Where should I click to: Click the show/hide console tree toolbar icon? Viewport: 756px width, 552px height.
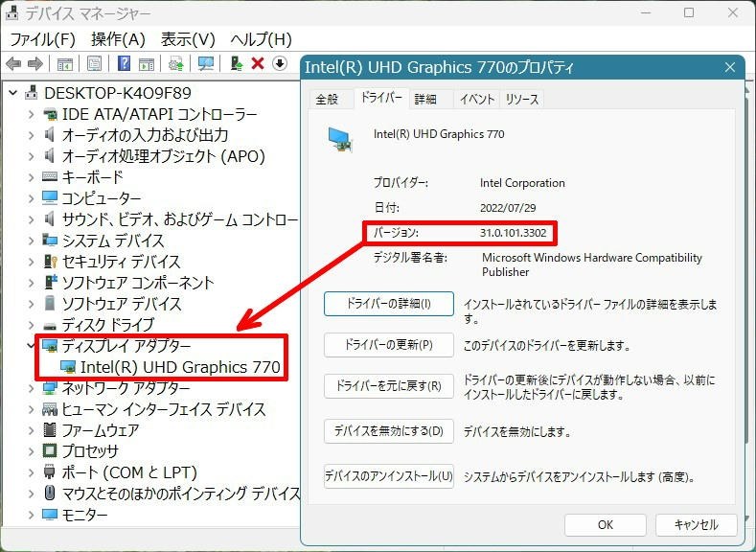64,63
